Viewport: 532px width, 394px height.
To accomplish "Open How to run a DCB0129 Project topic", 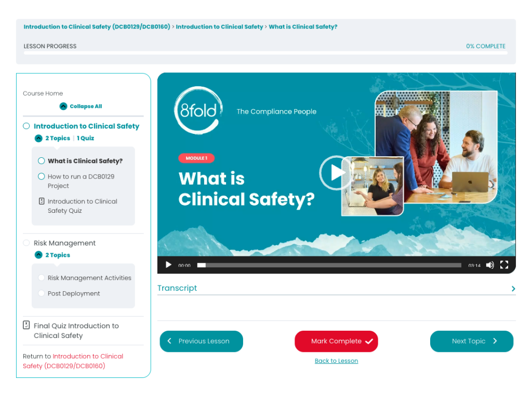I will tap(81, 181).
